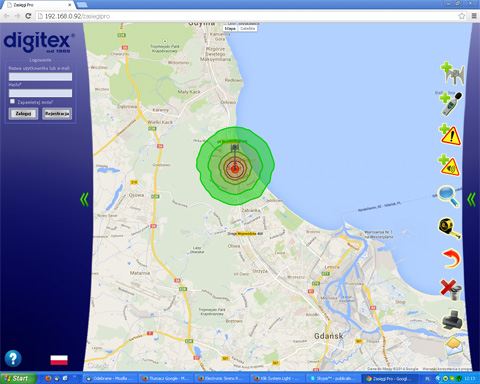Screen dimensions: 480x384
Task: Click the add sound alarm warning icon
Action: click(449, 165)
